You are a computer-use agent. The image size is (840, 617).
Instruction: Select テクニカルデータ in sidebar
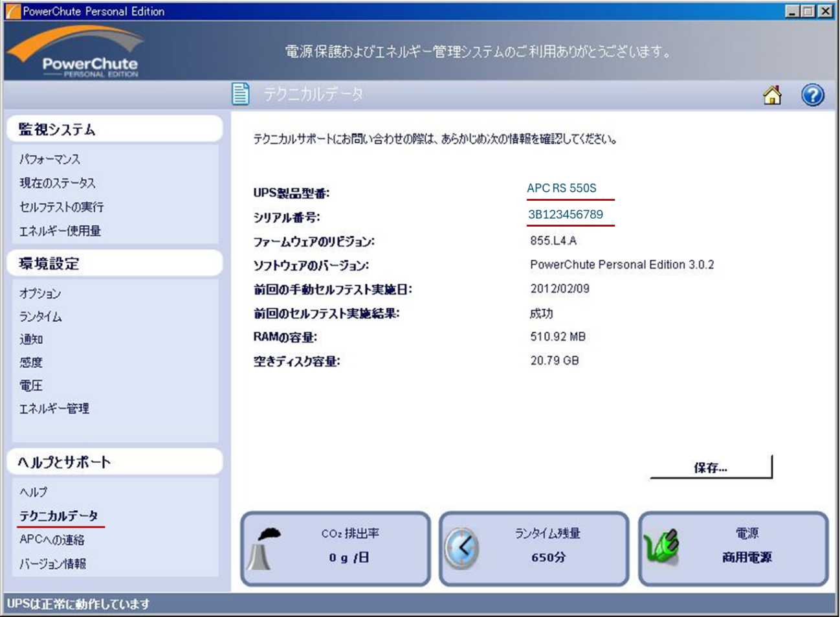[x=58, y=516]
